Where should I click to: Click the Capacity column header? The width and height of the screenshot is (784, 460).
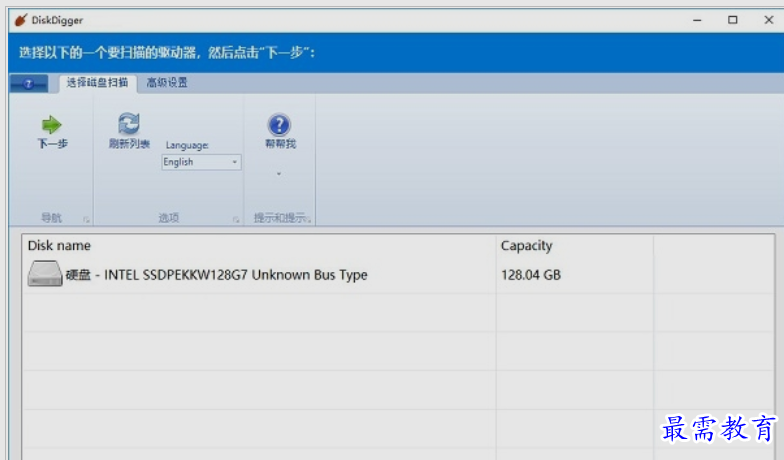[574, 246]
